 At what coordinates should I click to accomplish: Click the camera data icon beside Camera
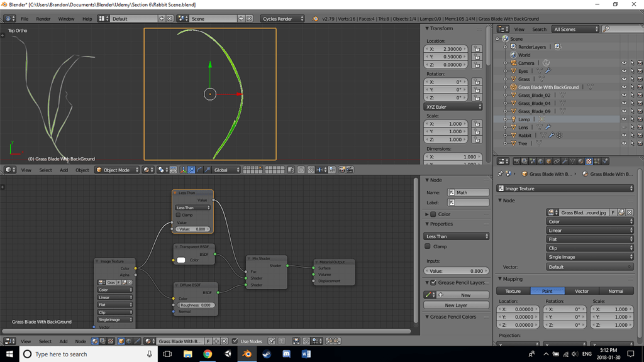[x=547, y=63]
